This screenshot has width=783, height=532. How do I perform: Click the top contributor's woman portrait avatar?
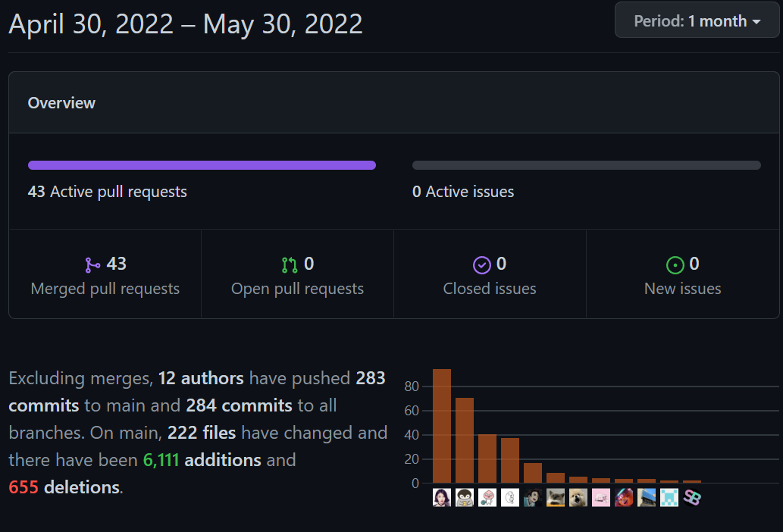click(x=442, y=498)
